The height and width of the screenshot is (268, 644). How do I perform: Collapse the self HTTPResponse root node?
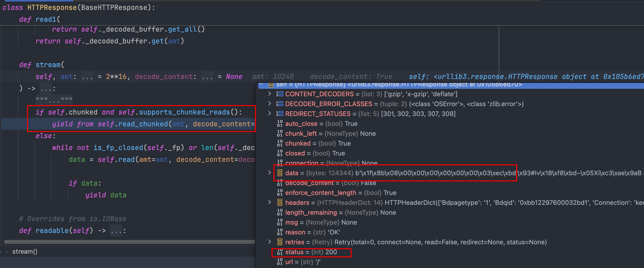(x=261, y=84)
